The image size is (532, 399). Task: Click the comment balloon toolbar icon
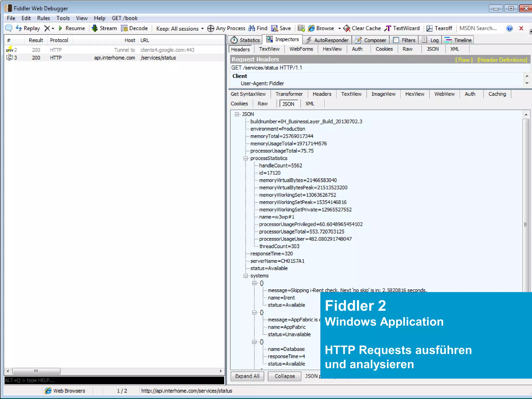[x=9, y=28]
